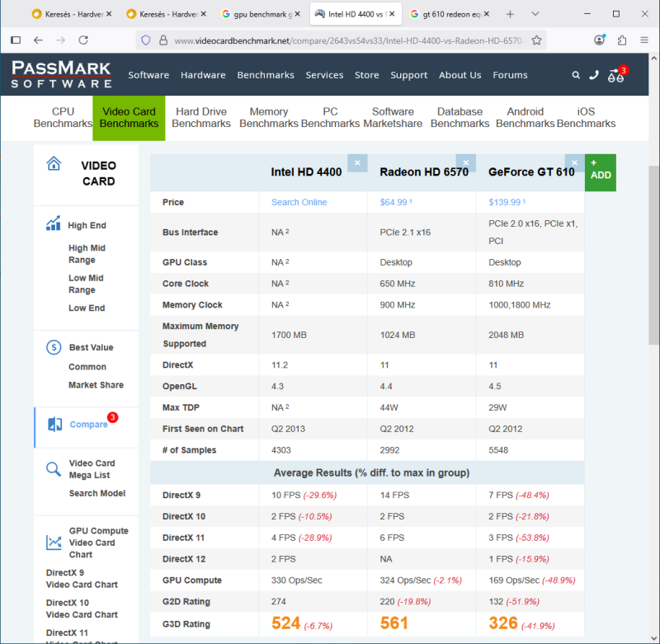Image resolution: width=660 pixels, height=644 pixels.
Task: Open the Services menu
Action: (324, 75)
